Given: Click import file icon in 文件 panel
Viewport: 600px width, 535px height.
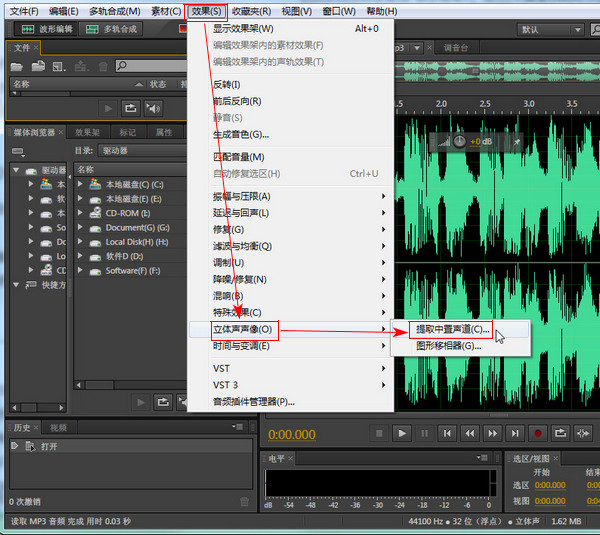Looking at the screenshot, I should coord(38,66).
